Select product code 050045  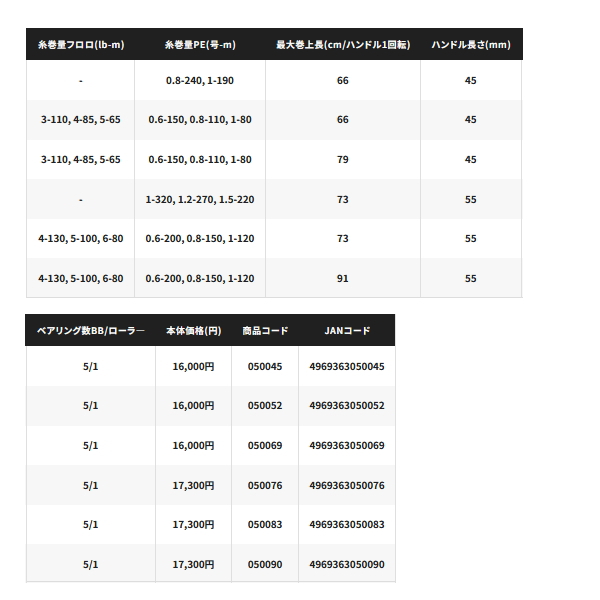pyautogui.click(x=265, y=367)
